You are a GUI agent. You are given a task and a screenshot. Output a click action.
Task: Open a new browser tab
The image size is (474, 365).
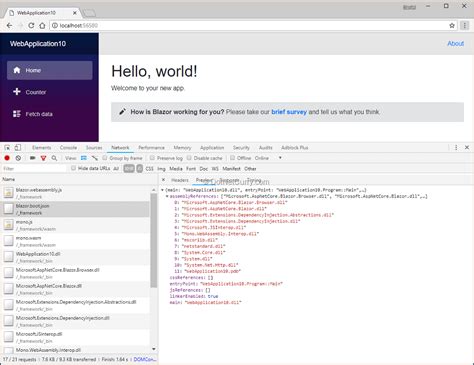pyautogui.click(x=89, y=13)
